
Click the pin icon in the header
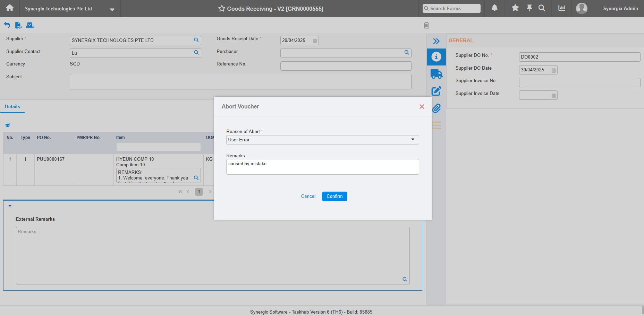(x=529, y=8)
